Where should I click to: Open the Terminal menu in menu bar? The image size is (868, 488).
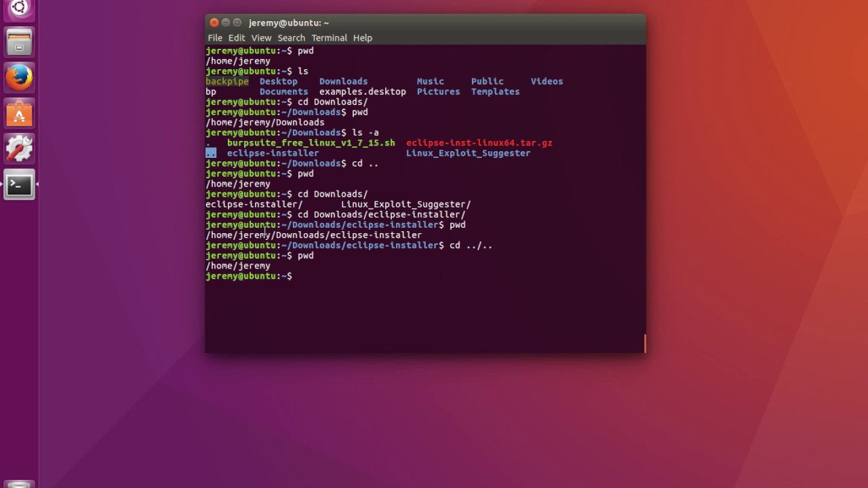[x=329, y=38]
